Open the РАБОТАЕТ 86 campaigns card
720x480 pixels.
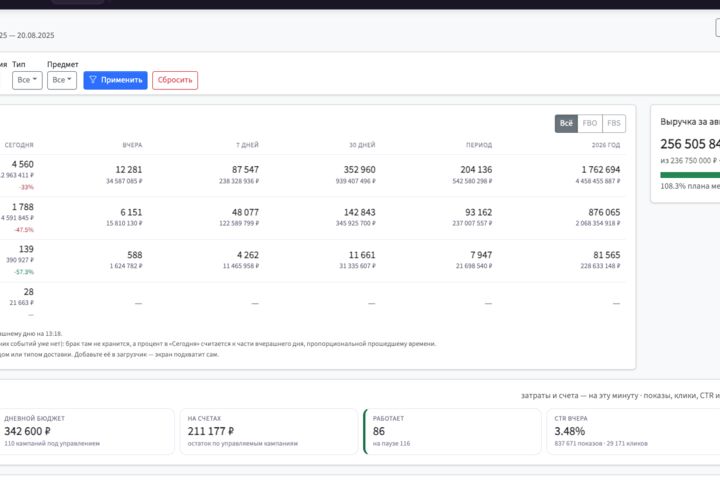click(452, 431)
